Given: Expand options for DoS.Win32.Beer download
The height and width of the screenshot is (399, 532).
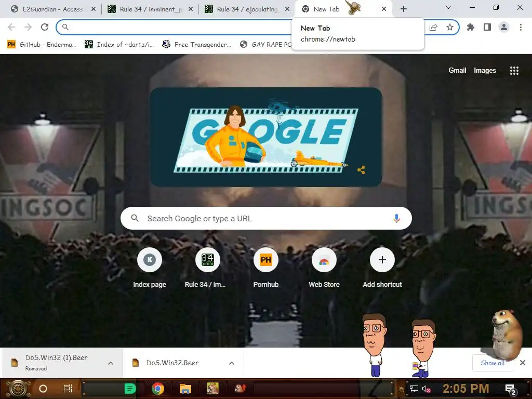Looking at the screenshot, I should [232, 363].
